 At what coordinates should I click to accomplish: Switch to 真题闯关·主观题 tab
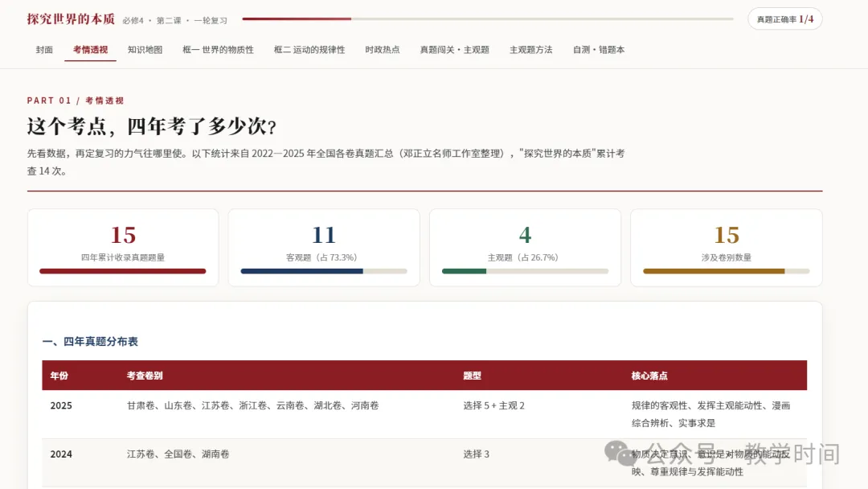(454, 50)
